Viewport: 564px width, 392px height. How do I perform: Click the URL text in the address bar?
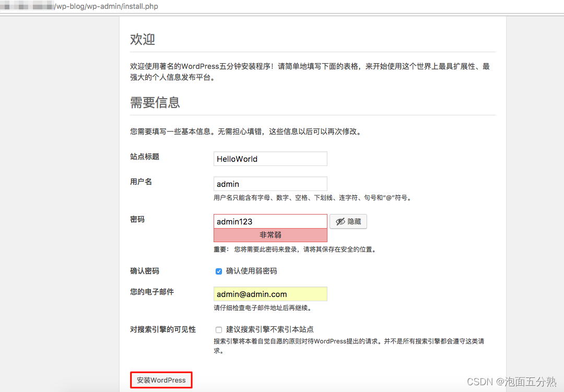[105, 6]
